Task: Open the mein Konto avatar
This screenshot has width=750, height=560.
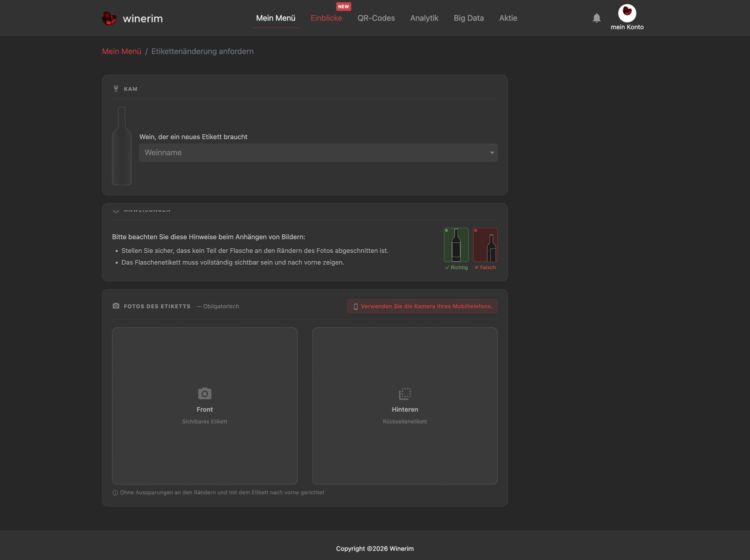Action: tap(627, 13)
